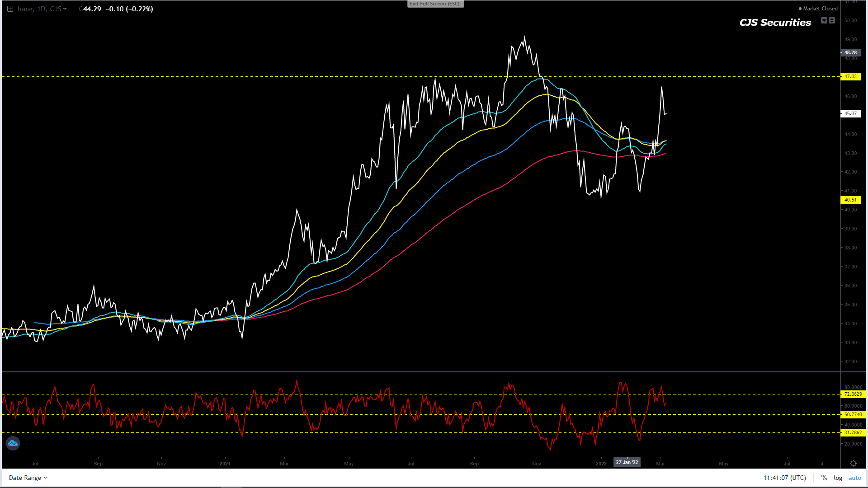Open timezone menu via 11:41:07 (UTC)
868x488 pixels.
click(784, 478)
